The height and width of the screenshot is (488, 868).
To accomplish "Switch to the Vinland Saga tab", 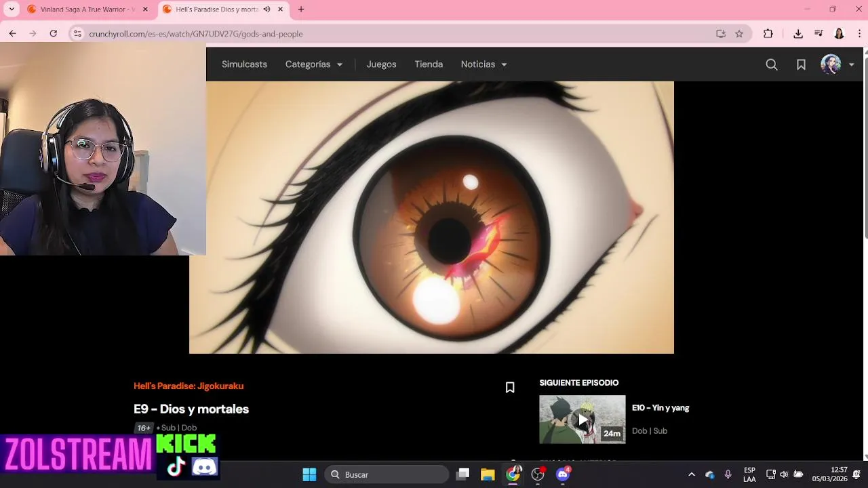I will [x=87, y=9].
